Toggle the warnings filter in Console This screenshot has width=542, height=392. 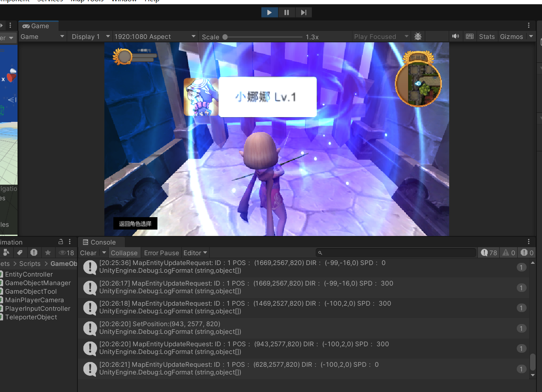pos(509,253)
